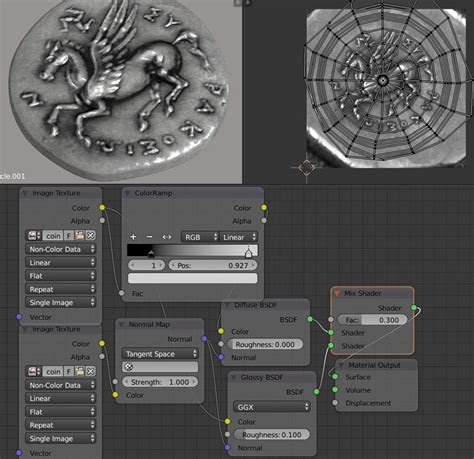Open Repeat extension dropdown in top Image Texture
Viewport: 474px width, 459px height.
tap(61, 289)
